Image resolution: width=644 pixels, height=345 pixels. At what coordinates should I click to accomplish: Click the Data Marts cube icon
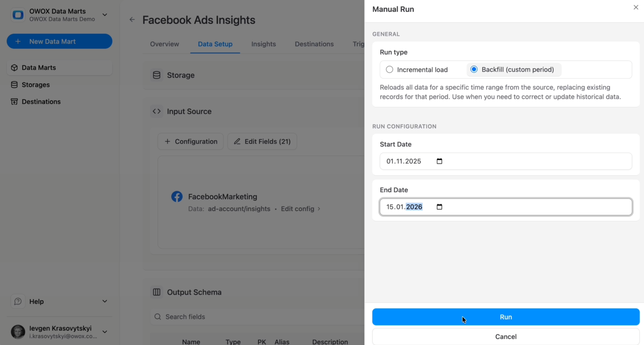14,68
